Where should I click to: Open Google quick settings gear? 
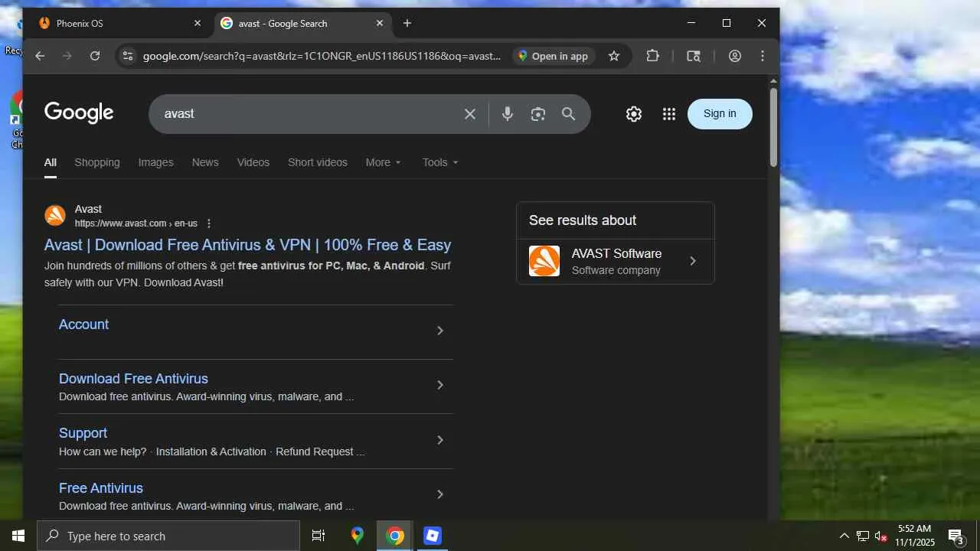click(x=634, y=114)
